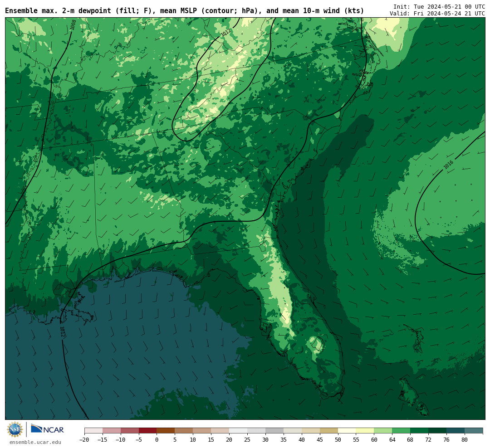Pick the 40 to 45 beige swatch

[x=311, y=431]
